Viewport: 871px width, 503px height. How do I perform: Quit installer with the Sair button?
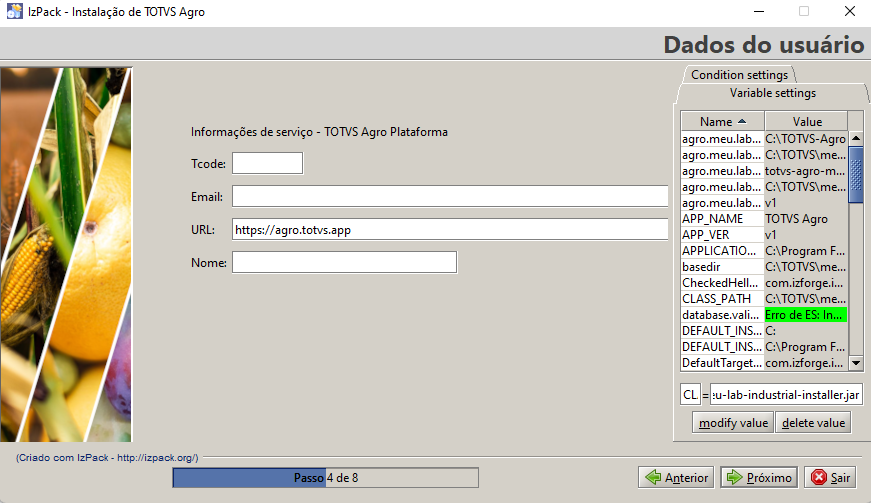[x=830, y=477]
